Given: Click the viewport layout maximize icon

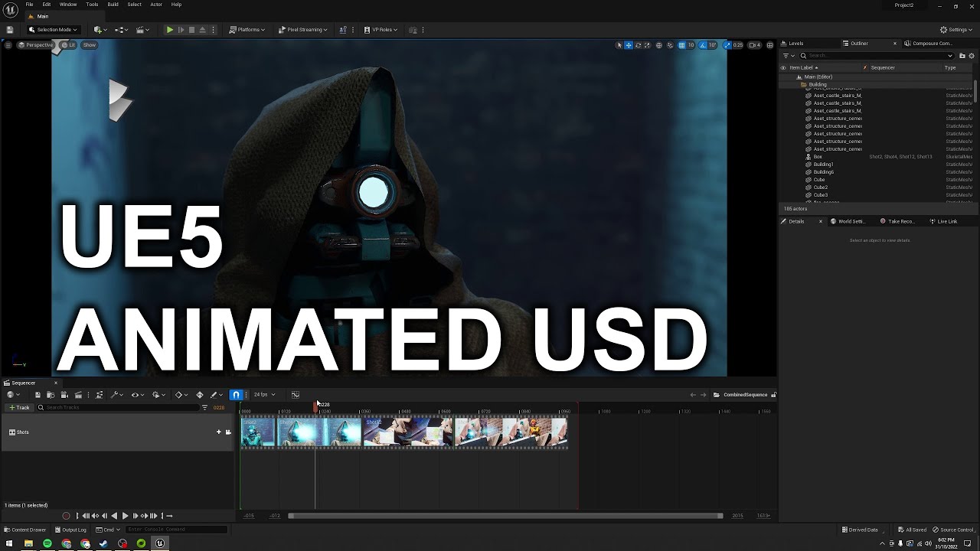Looking at the screenshot, I should 770,45.
